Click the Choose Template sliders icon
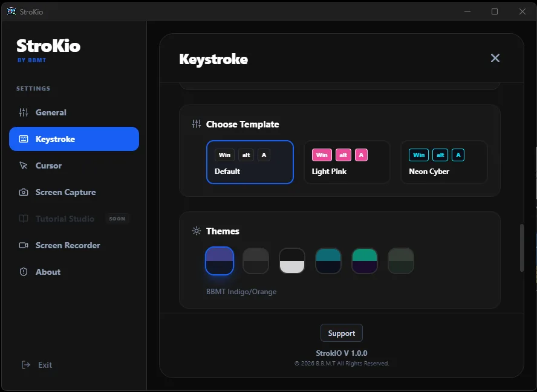Viewport: 537px width, 392px height. [197, 124]
